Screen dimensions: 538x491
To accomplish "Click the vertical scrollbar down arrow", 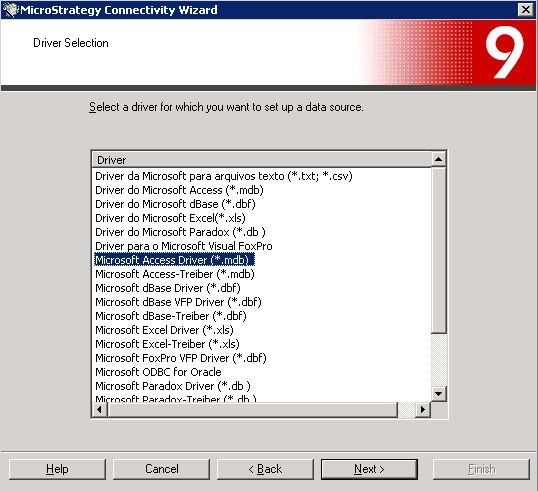I will click(x=438, y=393).
